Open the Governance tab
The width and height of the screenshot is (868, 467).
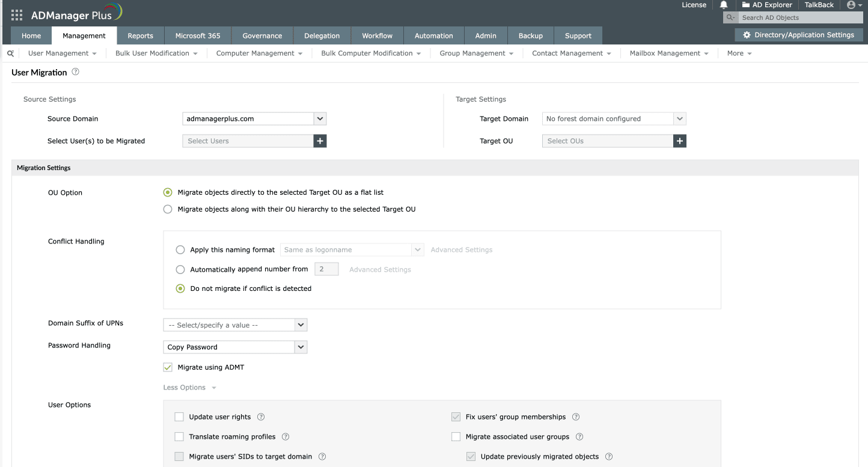(262, 35)
